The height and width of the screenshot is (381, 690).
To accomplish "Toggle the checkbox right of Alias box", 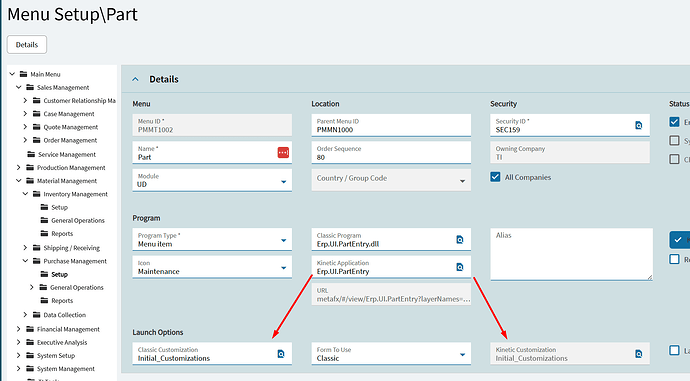I will [x=674, y=259].
